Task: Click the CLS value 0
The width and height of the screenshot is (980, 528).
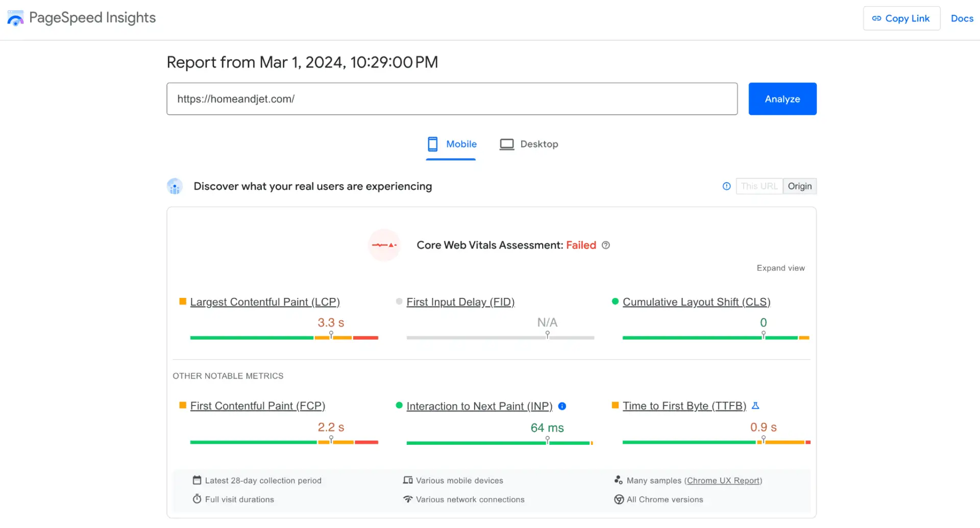Action: click(x=763, y=323)
